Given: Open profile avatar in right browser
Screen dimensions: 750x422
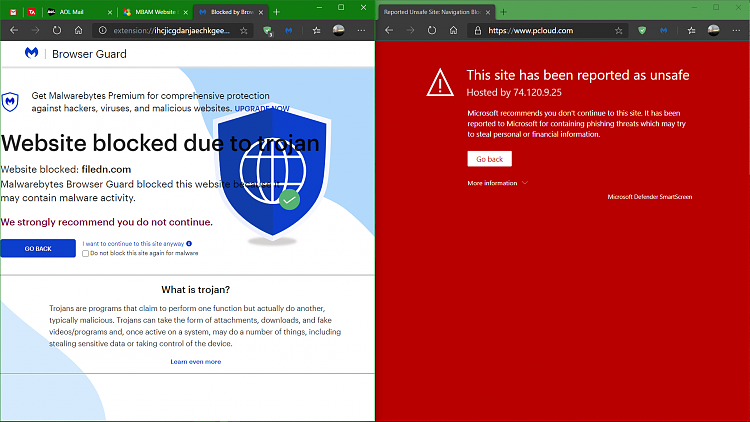Looking at the screenshot, I should coord(714,30).
